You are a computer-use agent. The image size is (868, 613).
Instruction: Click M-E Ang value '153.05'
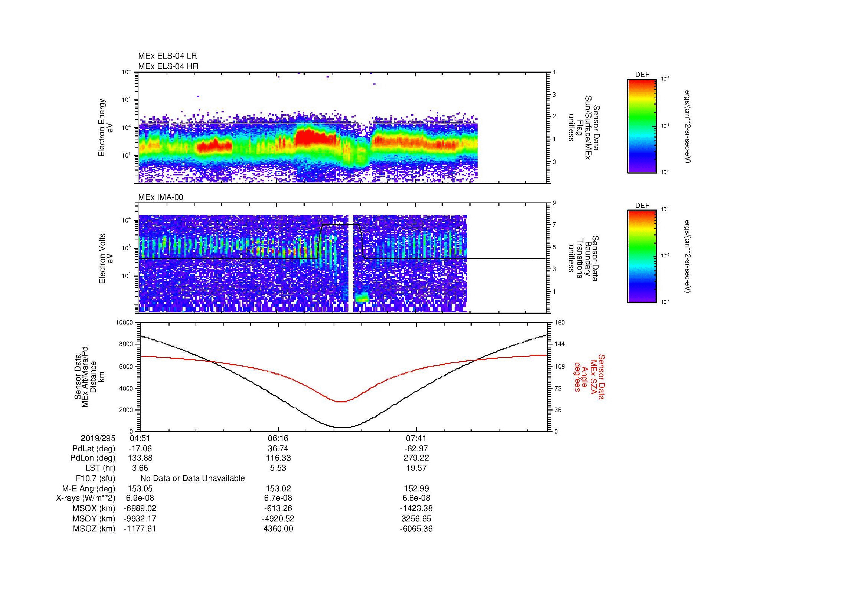140,488
